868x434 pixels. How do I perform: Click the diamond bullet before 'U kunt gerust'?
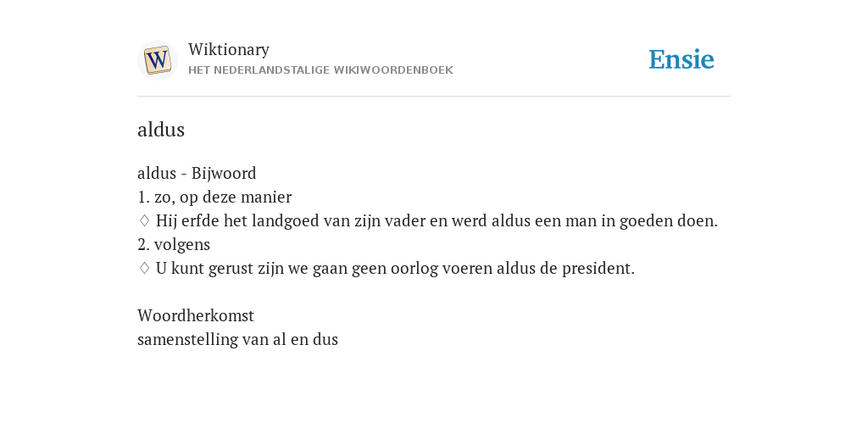[144, 269]
